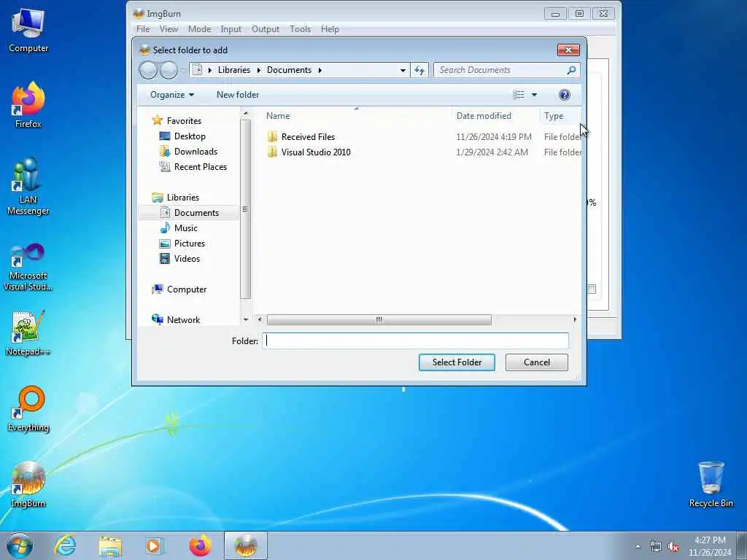Open the LAN Messenger desktop shortcut

(x=28, y=186)
